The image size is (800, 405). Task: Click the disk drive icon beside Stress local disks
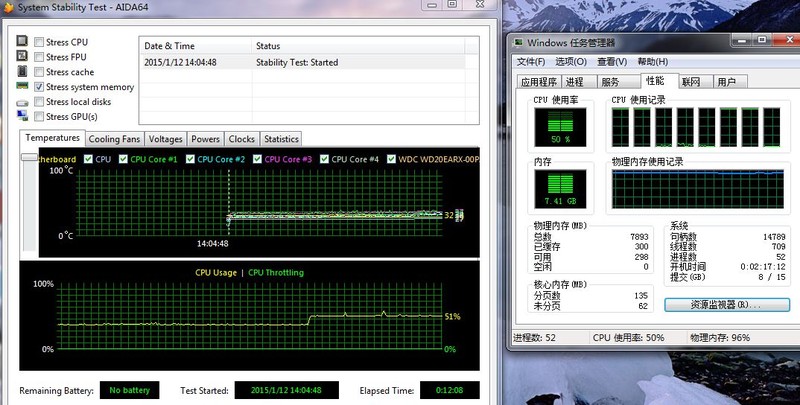coord(22,103)
